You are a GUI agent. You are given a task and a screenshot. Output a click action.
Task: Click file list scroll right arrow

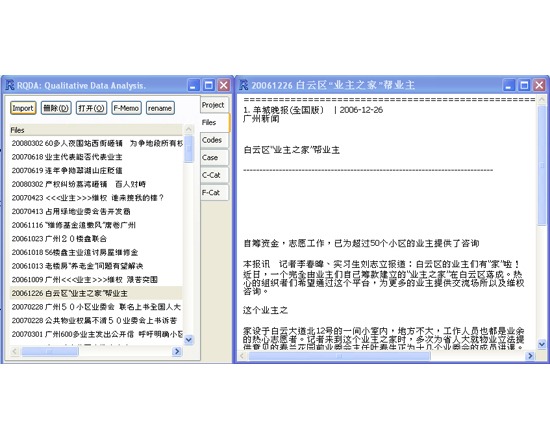tap(177, 351)
